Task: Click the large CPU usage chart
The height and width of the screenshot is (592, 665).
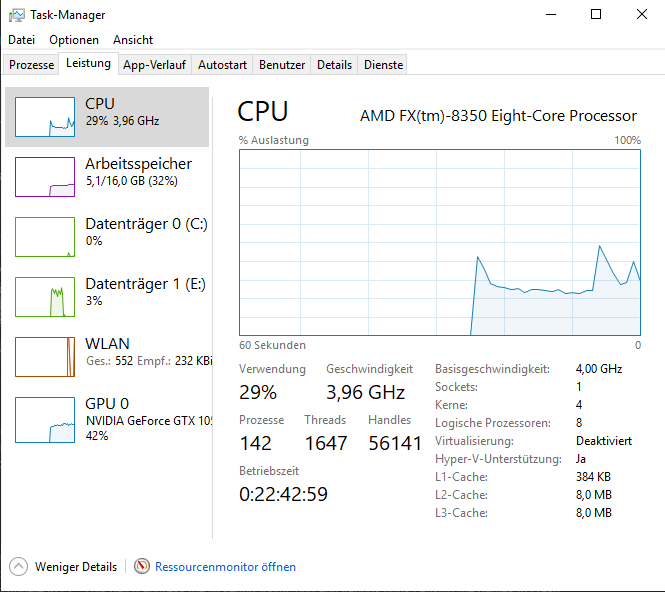Action: tap(440, 242)
